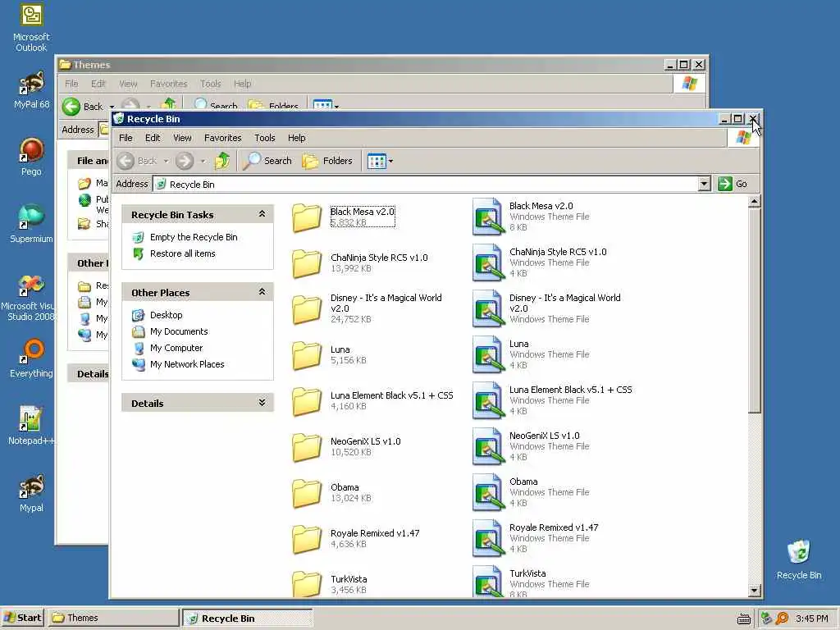Click the Search toolbar button in Recycle Bin
The height and width of the screenshot is (630, 840).
[x=267, y=161]
